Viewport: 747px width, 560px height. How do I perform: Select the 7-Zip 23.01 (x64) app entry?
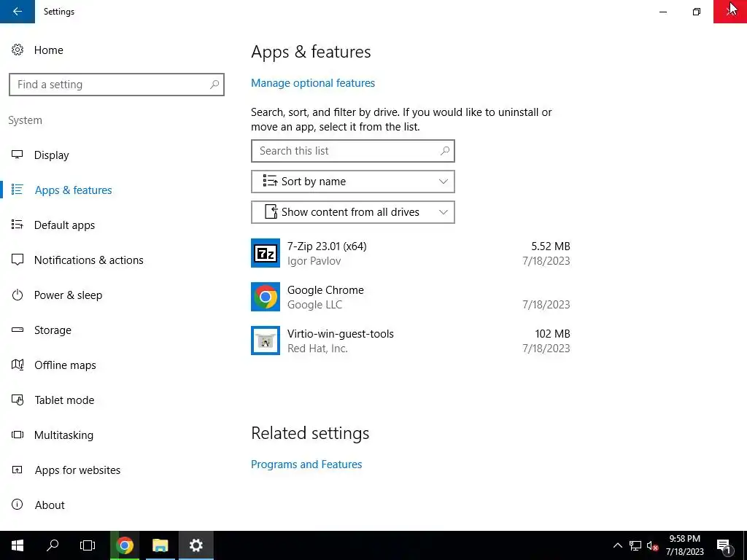tap(411, 253)
